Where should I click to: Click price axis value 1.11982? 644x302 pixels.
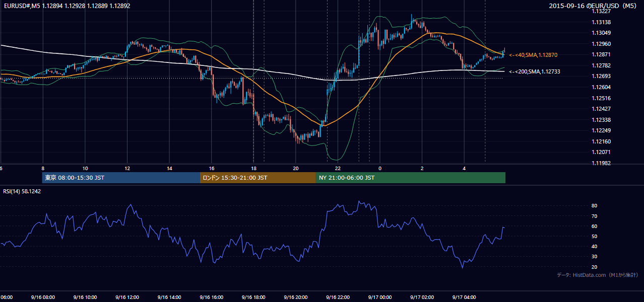[601, 163]
